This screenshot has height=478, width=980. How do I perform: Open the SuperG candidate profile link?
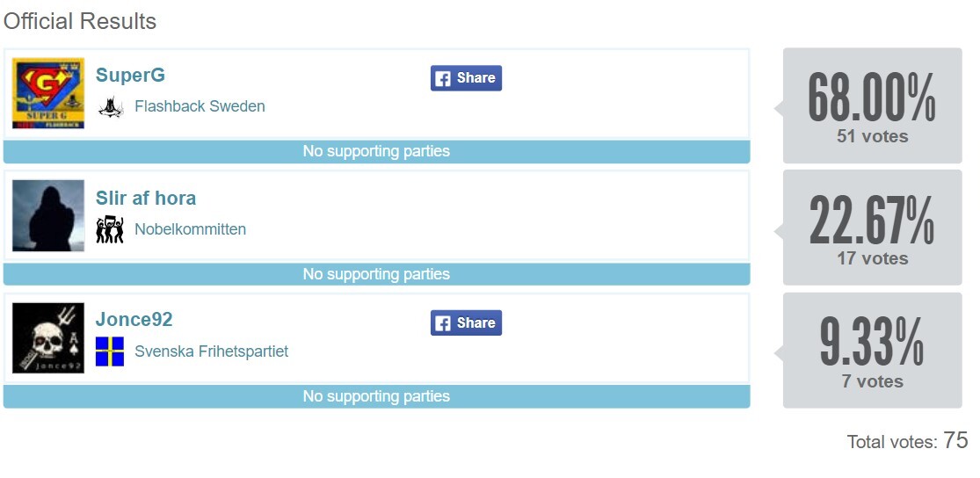[x=130, y=76]
